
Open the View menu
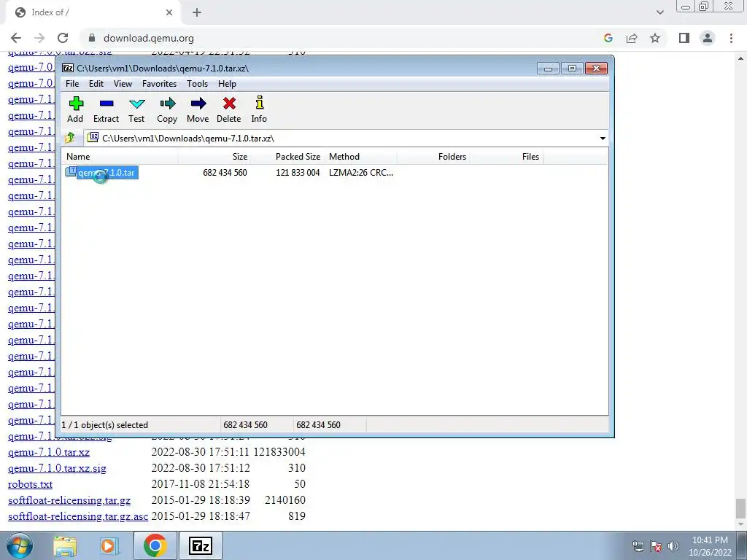click(x=123, y=84)
